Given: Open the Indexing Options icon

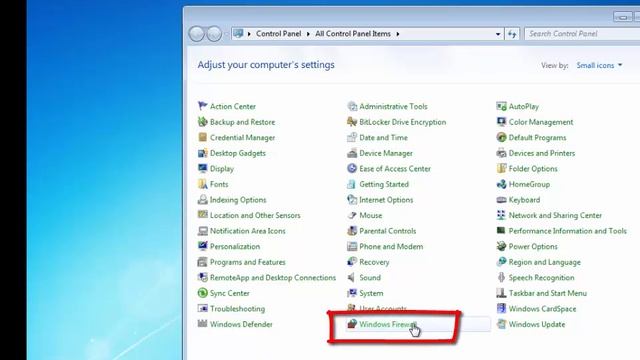Looking at the screenshot, I should [202, 200].
